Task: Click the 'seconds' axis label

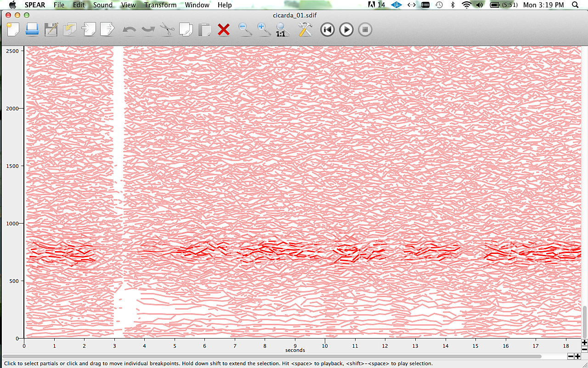Action: click(295, 351)
